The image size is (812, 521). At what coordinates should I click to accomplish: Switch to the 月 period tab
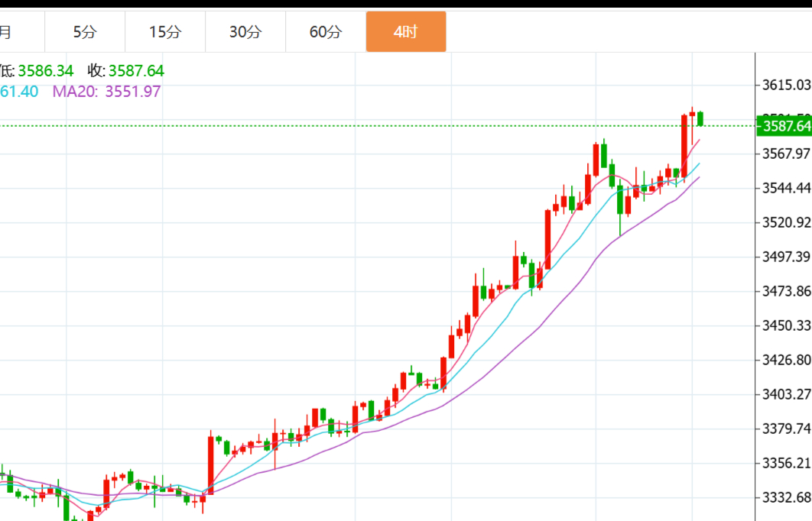[21, 32]
